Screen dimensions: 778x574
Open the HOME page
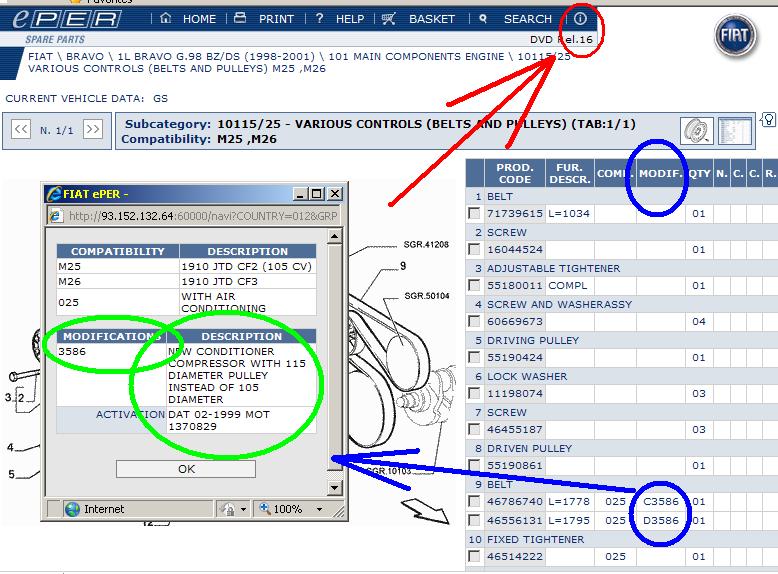coord(188,19)
